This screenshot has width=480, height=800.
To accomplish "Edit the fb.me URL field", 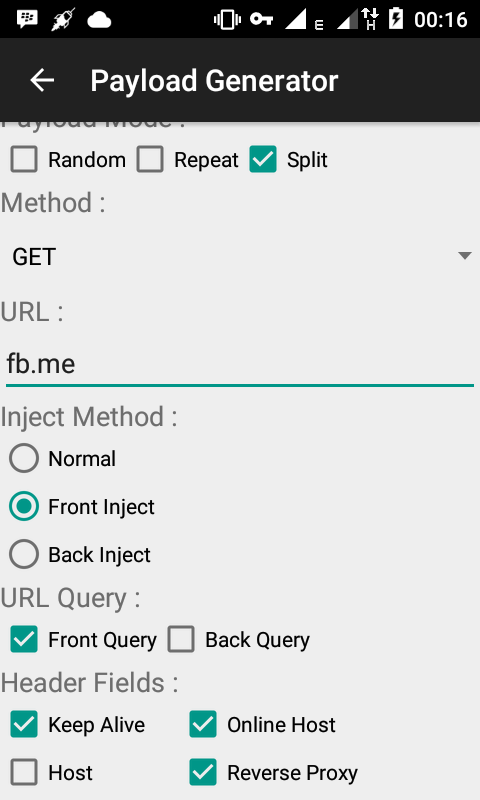I will 240,364.
